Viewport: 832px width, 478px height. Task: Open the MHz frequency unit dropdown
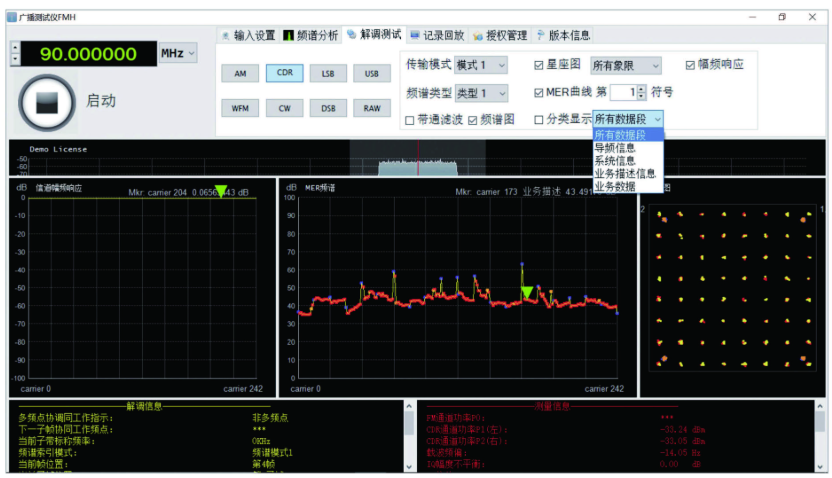pyautogui.click(x=178, y=52)
